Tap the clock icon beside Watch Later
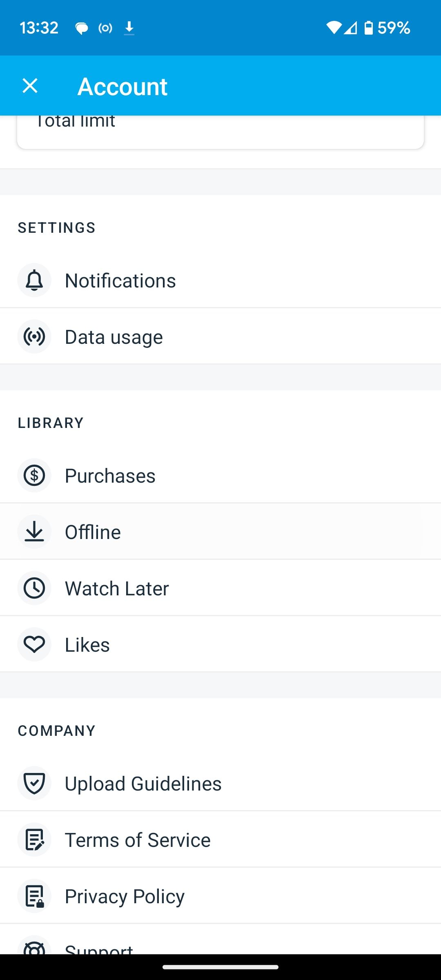 pyautogui.click(x=34, y=588)
